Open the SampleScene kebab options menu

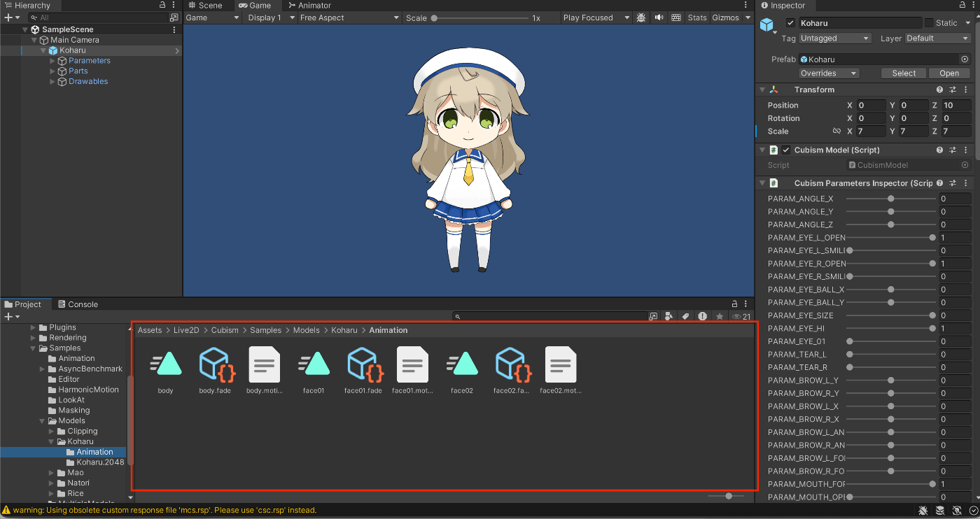[x=174, y=29]
